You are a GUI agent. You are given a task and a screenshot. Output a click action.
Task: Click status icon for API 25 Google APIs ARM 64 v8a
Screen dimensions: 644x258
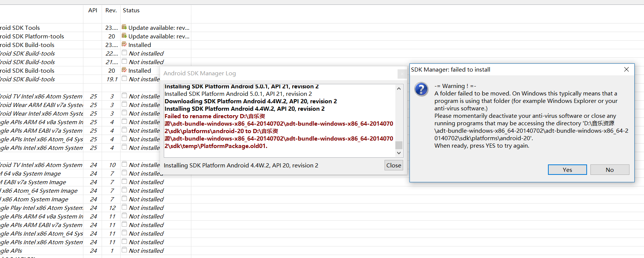pos(124,122)
